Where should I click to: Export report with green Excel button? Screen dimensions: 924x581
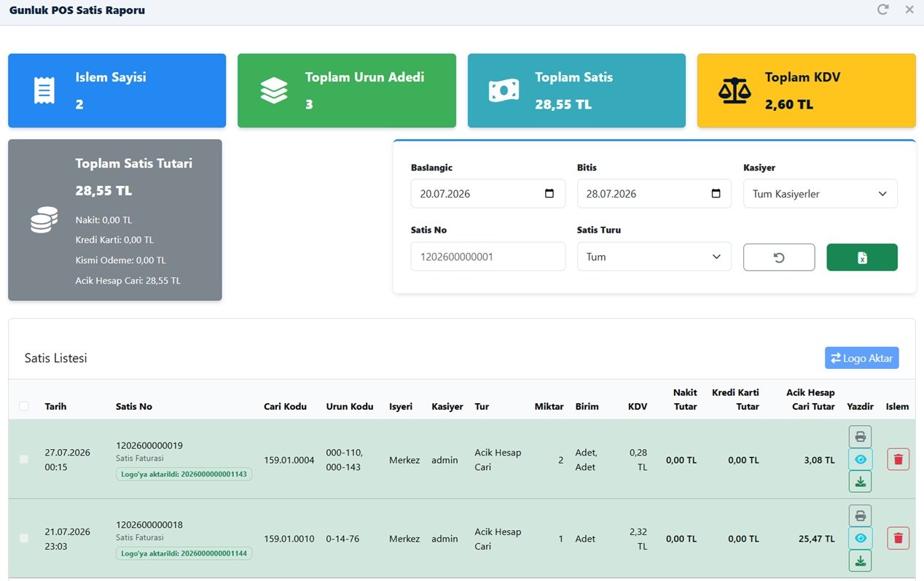pos(862,257)
